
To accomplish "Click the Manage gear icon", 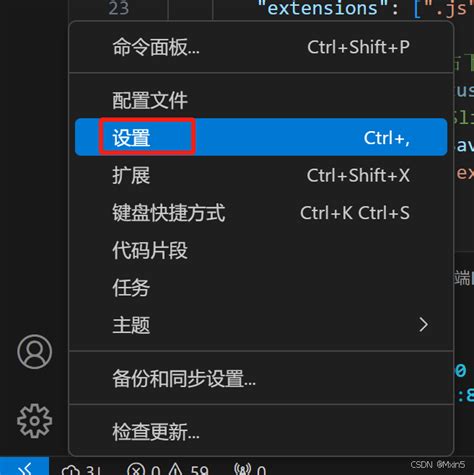I will click(x=35, y=421).
